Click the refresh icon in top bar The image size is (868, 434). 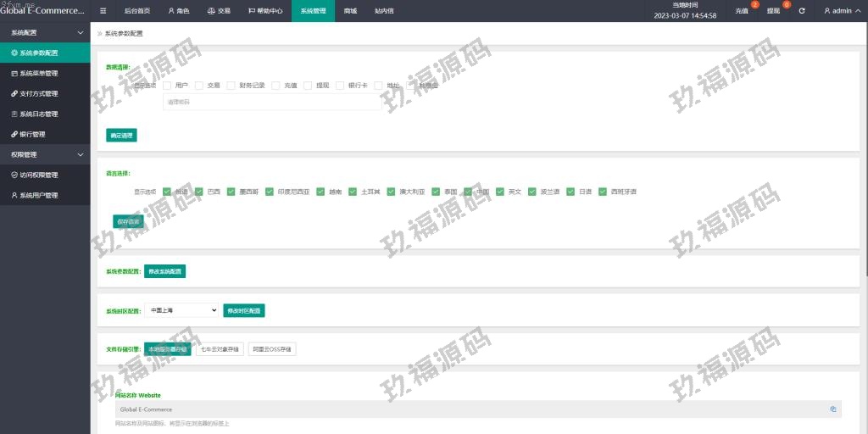[802, 11]
